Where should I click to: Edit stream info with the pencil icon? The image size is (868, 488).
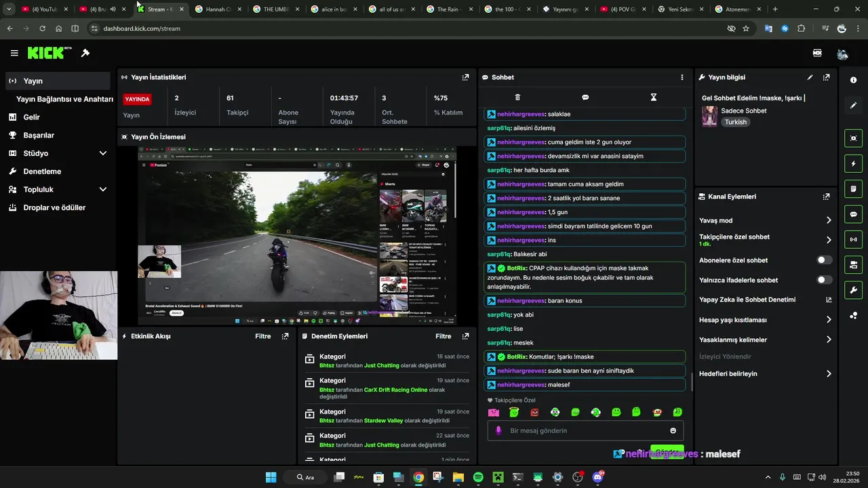810,77
